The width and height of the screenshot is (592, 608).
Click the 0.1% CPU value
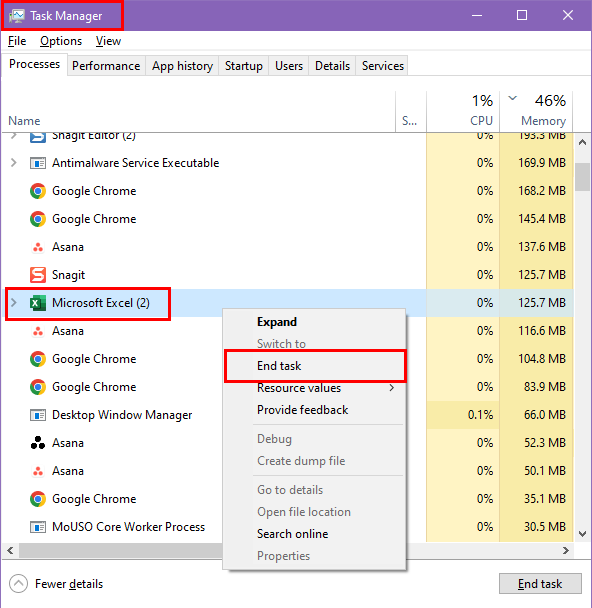tap(480, 415)
